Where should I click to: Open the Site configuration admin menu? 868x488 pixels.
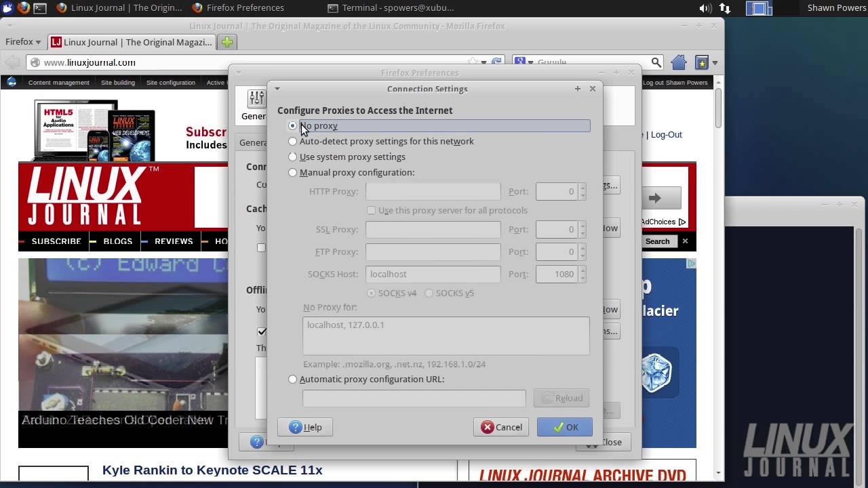[171, 82]
